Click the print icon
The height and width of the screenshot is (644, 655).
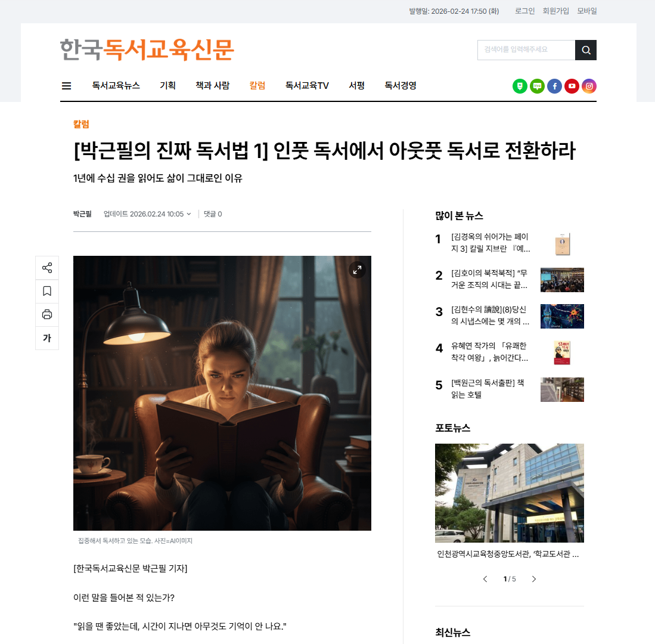47,315
